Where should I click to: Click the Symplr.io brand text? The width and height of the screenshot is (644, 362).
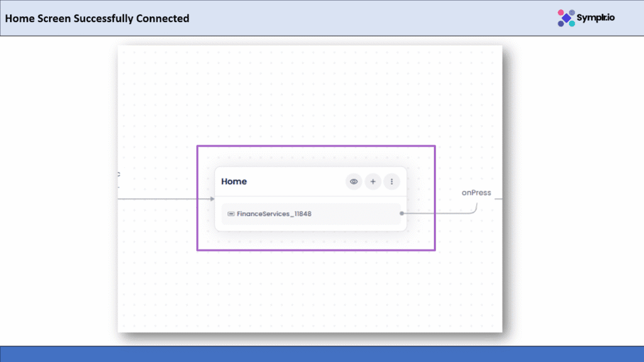[x=596, y=18]
